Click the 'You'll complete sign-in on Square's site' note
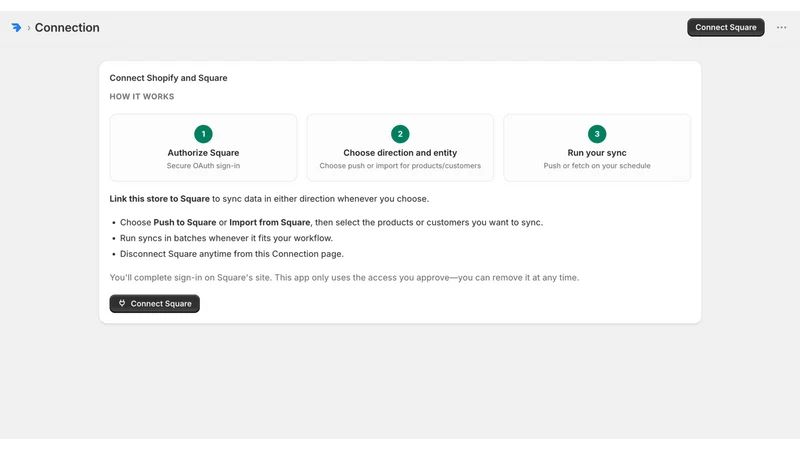Screen dimensions: 800x450 click(x=344, y=278)
